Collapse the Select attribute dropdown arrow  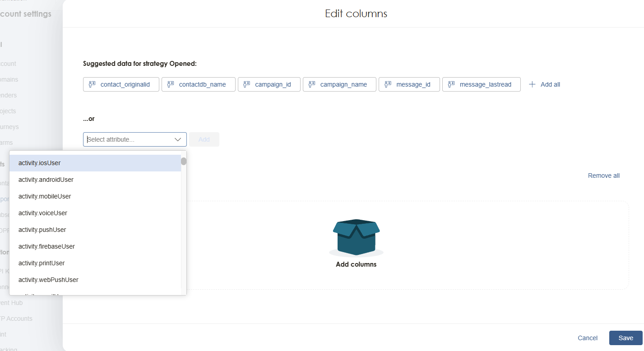click(178, 139)
